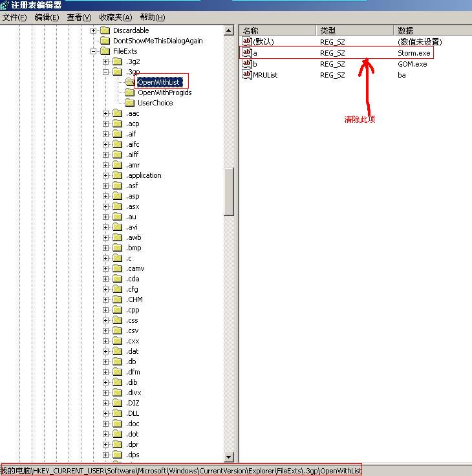The height and width of the screenshot is (476, 472).
Task: Select the .csv key label
Action: (133, 330)
